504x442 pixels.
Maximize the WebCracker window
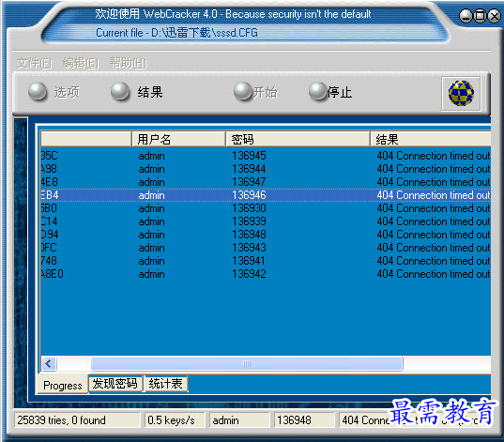tap(480, 16)
